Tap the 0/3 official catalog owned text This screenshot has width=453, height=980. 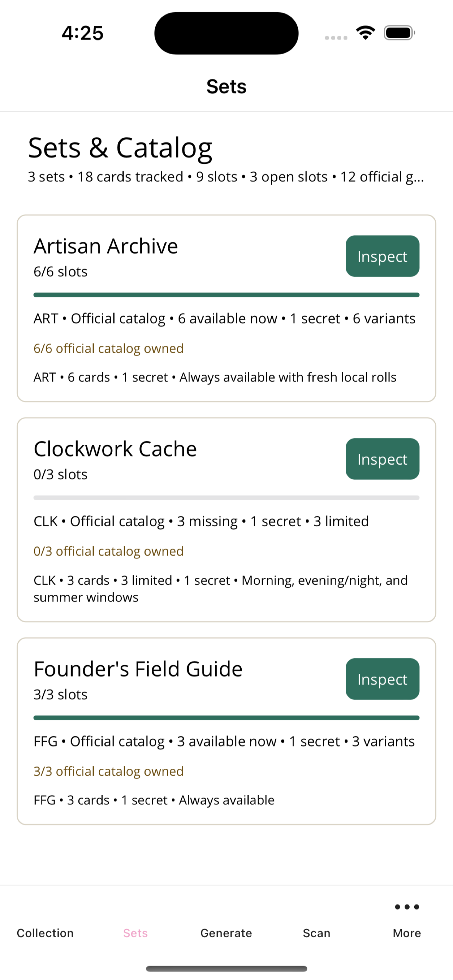[x=108, y=551]
